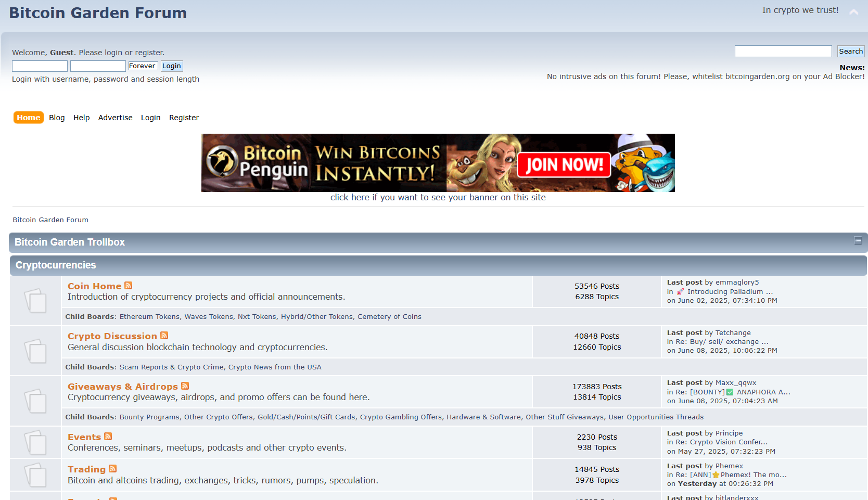Collapse the header with the top arrow icon

click(x=854, y=12)
